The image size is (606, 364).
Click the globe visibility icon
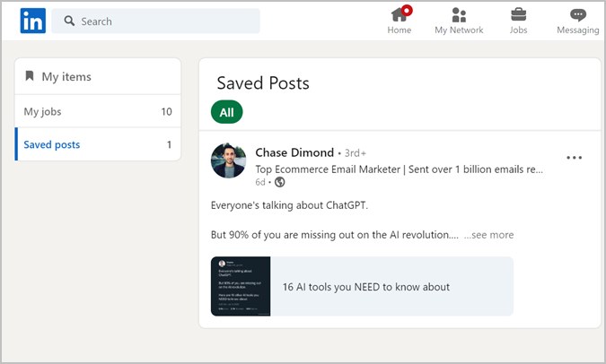click(280, 182)
